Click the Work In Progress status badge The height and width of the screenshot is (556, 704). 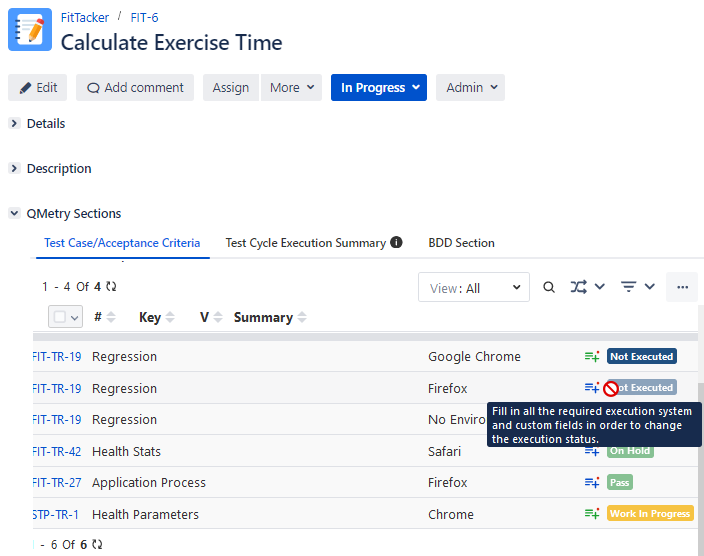650,513
